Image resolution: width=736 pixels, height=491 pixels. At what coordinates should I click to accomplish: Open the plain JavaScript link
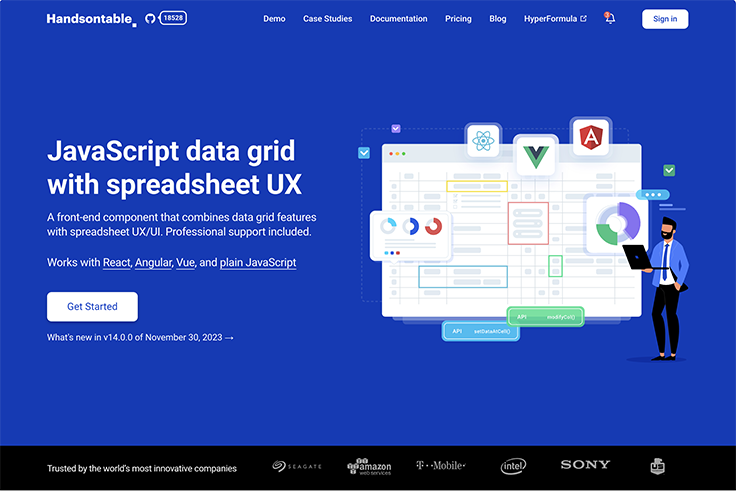click(258, 262)
